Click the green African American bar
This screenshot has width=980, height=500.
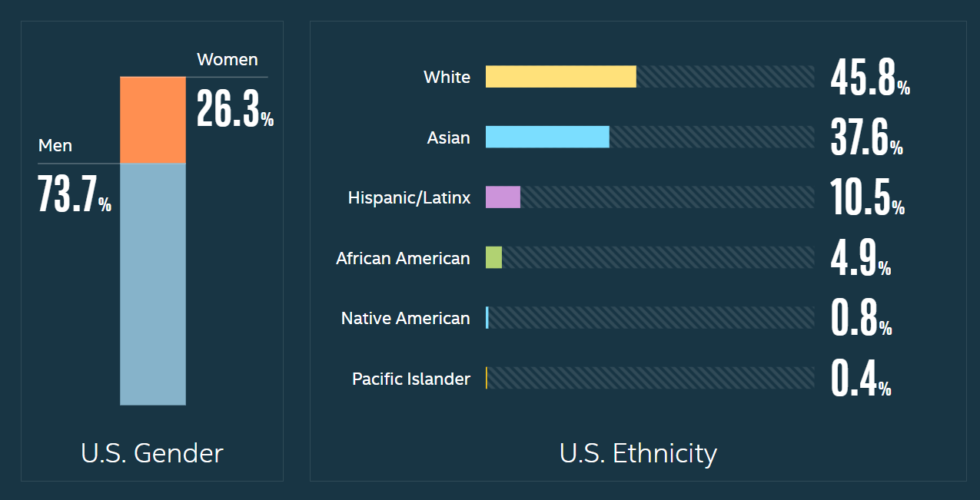coord(493,257)
